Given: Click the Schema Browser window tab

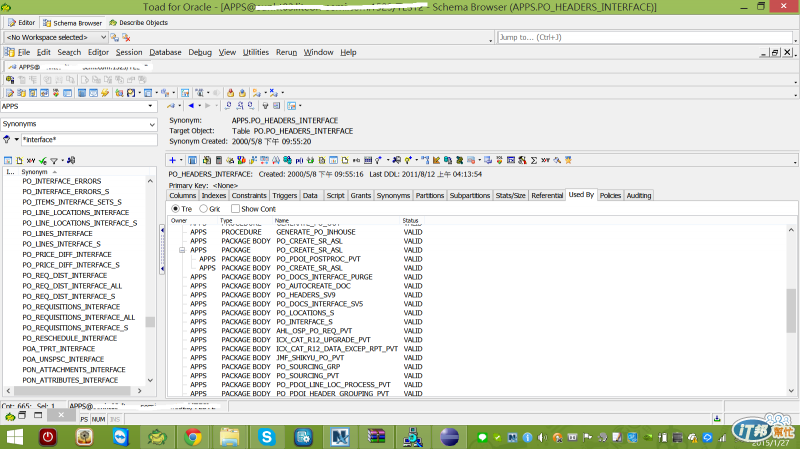Looking at the screenshot, I should pos(72,23).
